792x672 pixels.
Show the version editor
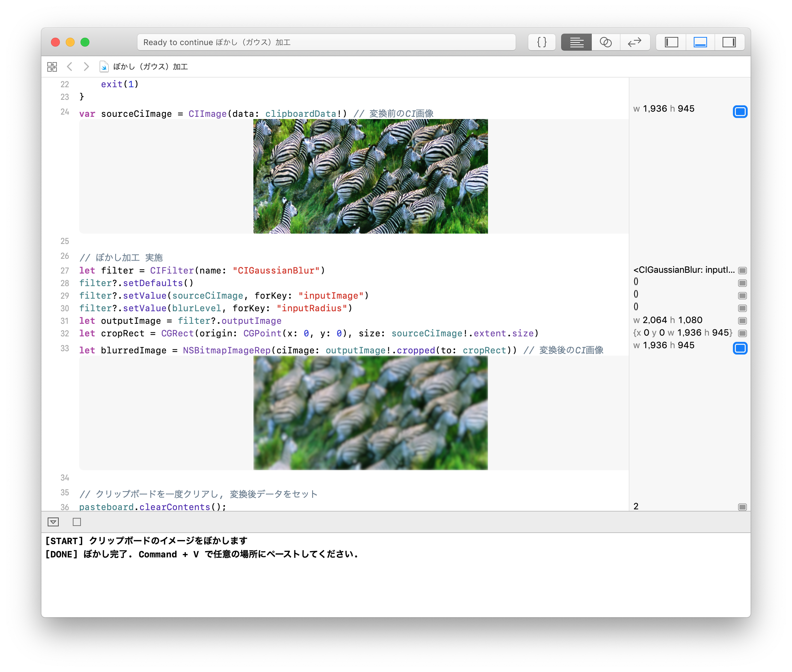(634, 42)
